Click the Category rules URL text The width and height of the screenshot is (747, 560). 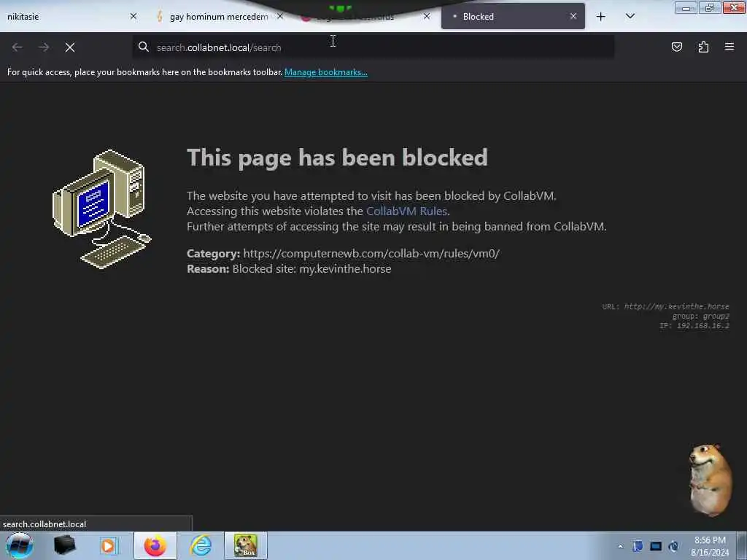tap(371, 253)
